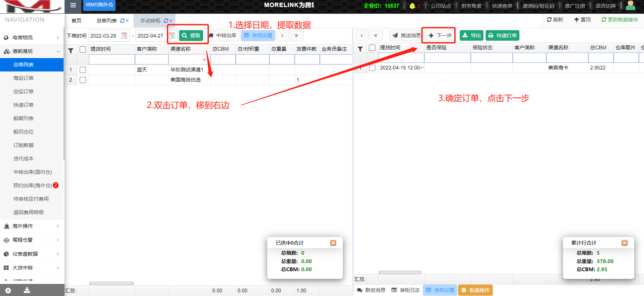This screenshot has height=296, width=644.
Task: Click the right grid filter funnel icon
Action: pos(360,49)
